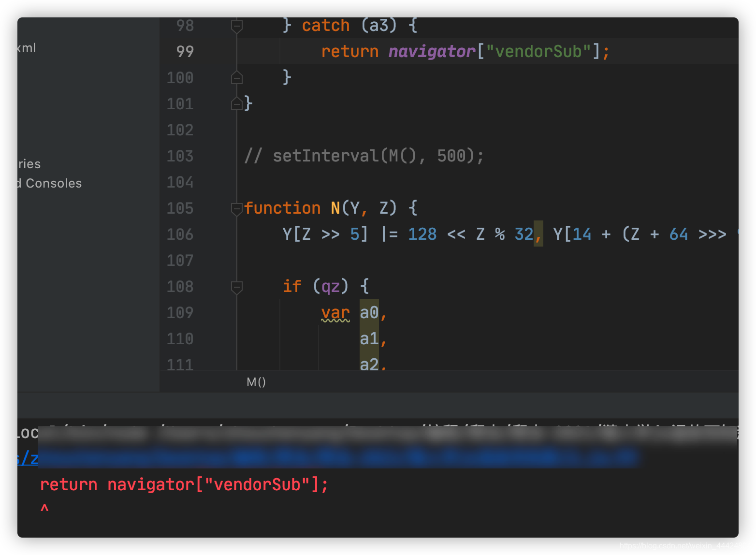Click line number 109 in the gutter
Screen dimensions: 756x555
click(180, 312)
